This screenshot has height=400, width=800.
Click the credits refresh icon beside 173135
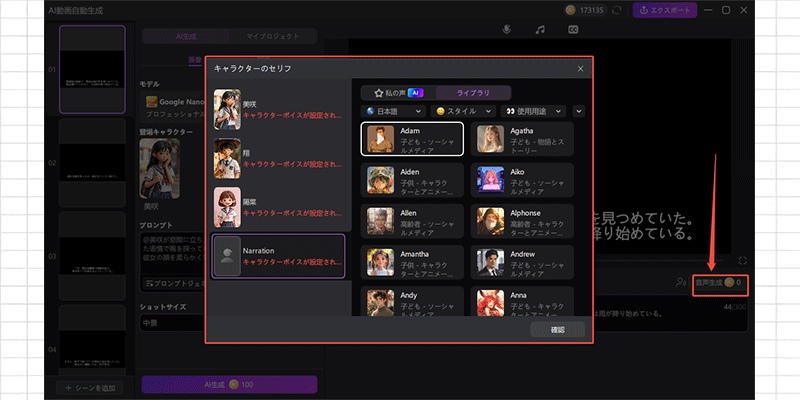[x=617, y=10]
